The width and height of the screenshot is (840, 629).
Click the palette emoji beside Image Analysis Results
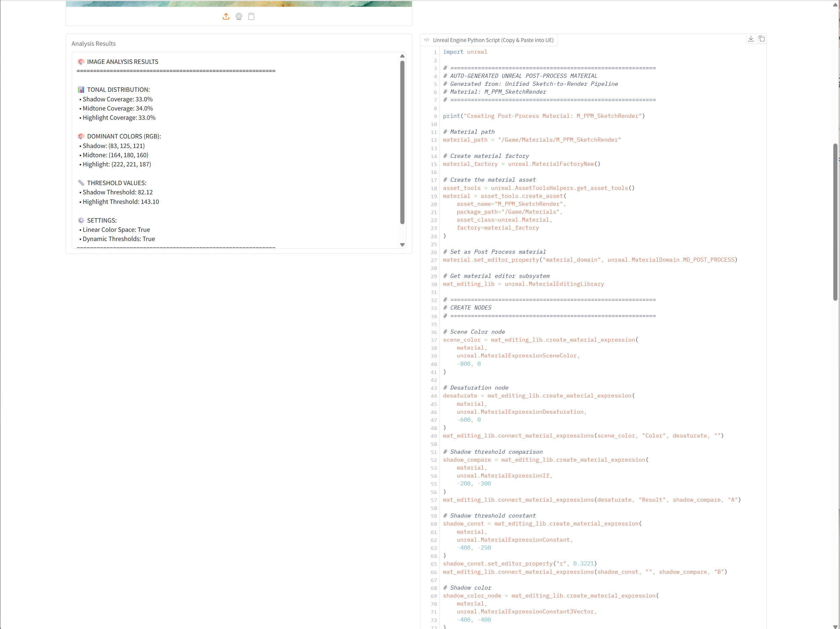click(81, 61)
